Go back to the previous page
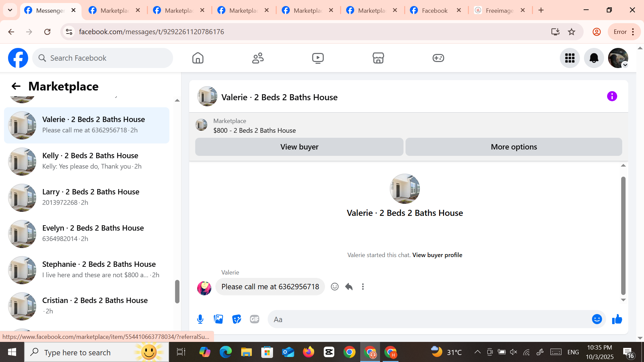 (x=11, y=32)
